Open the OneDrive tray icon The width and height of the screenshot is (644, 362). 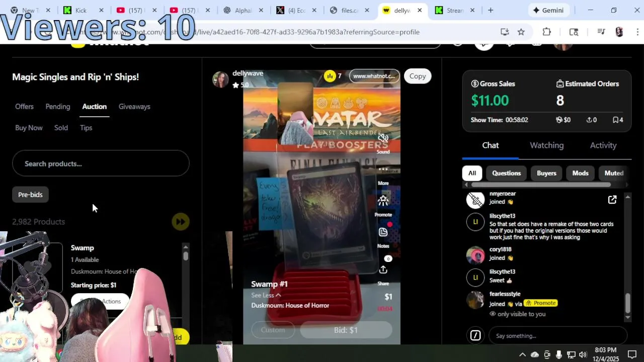[x=534, y=354]
